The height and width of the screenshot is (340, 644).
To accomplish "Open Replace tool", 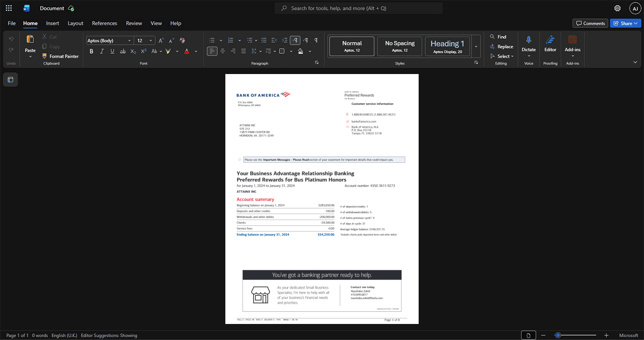I will pyautogui.click(x=502, y=47).
